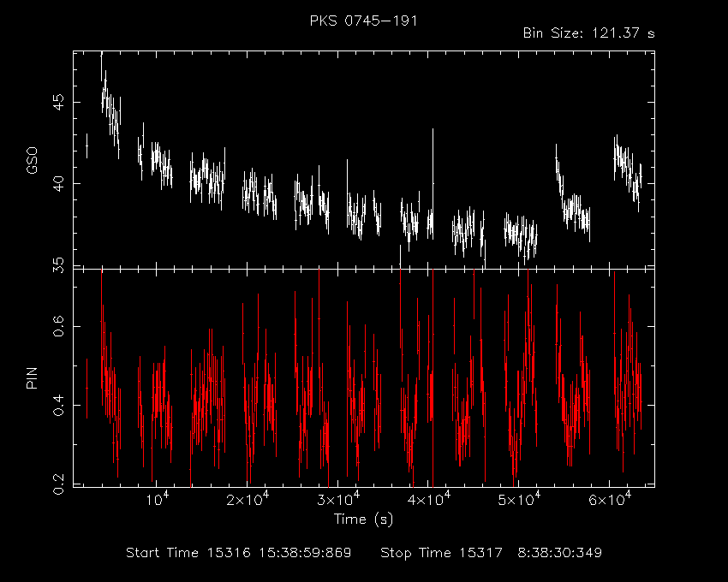Click the GSO y-axis label
Viewport: 728px width, 582px height.
(32, 161)
